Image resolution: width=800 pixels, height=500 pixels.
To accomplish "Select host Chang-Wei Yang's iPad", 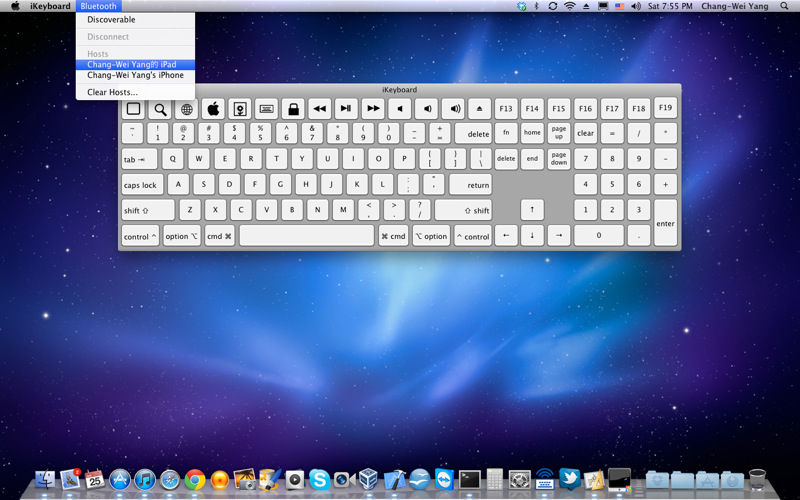I will [135, 64].
